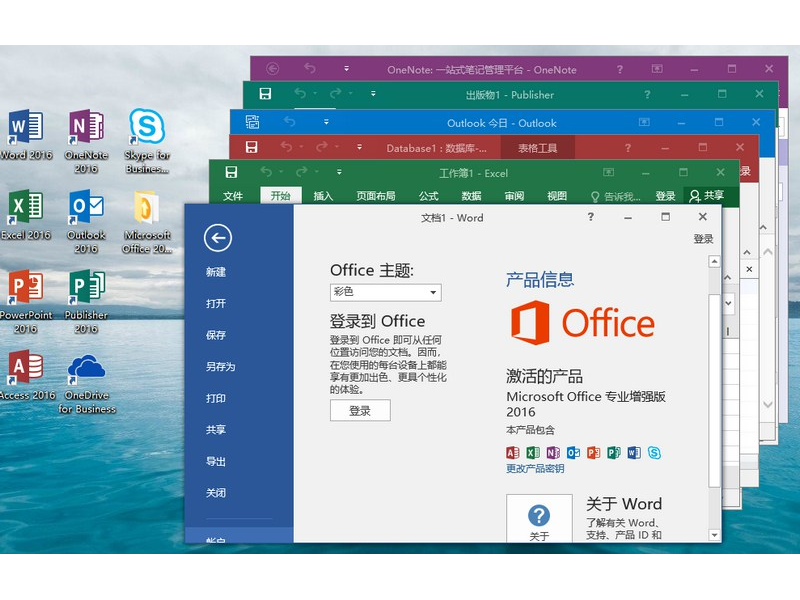This screenshot has height=600, width=800.
Task: Expand quick access customize arrow in OneNote window
Action: pos(346,68)
